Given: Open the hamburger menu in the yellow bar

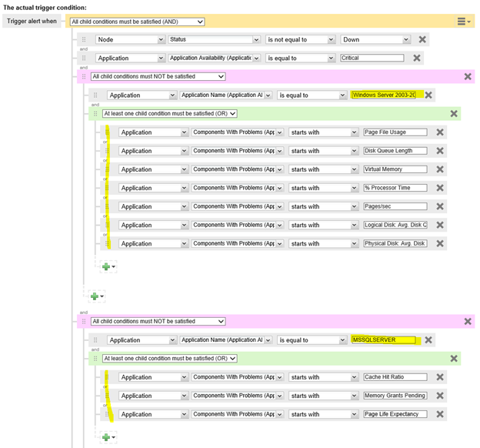Looking at the screenshot, I should click(x=464, y=22).
